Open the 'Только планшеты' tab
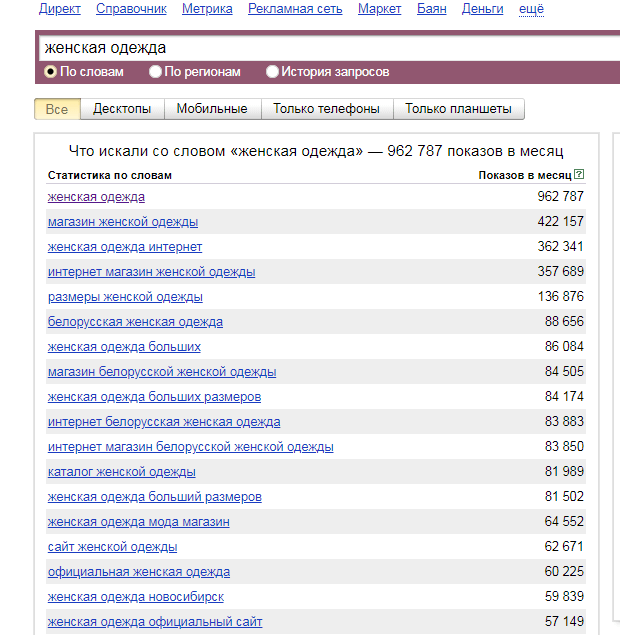620x635 pixels. (458, 109)
